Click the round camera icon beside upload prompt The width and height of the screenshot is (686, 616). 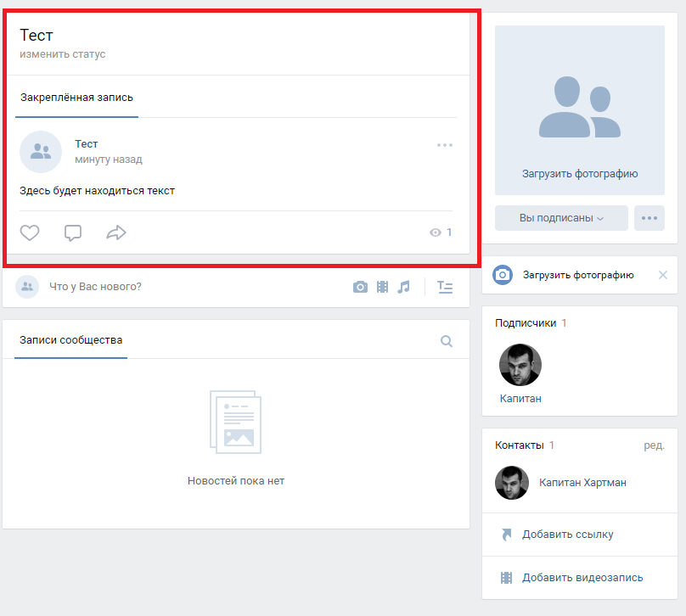[x=503, y=275]
